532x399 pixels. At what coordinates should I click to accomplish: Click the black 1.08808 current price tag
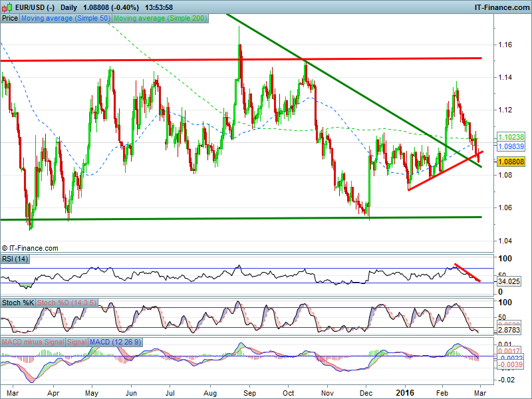tap(511, 161)
